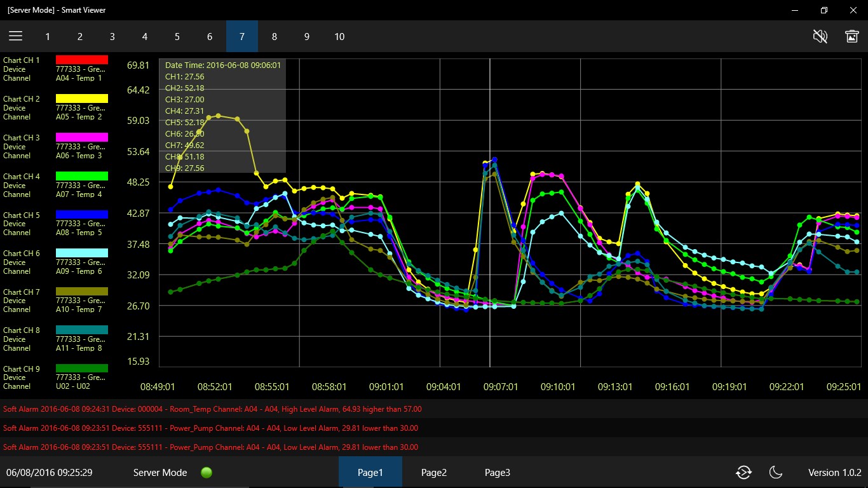
Task: Click the High Level Alarm message row
Action: pyautogui.click(x=434, y=409)
